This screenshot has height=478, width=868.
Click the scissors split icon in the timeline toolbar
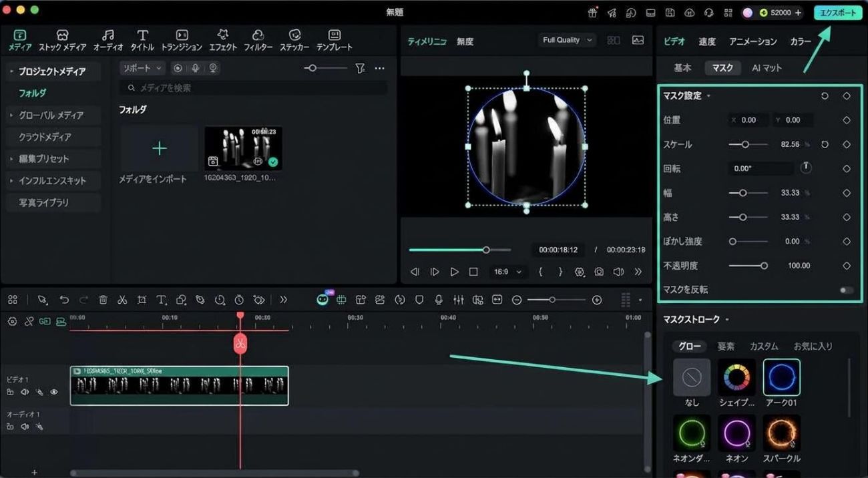click(x=122, y=300)
